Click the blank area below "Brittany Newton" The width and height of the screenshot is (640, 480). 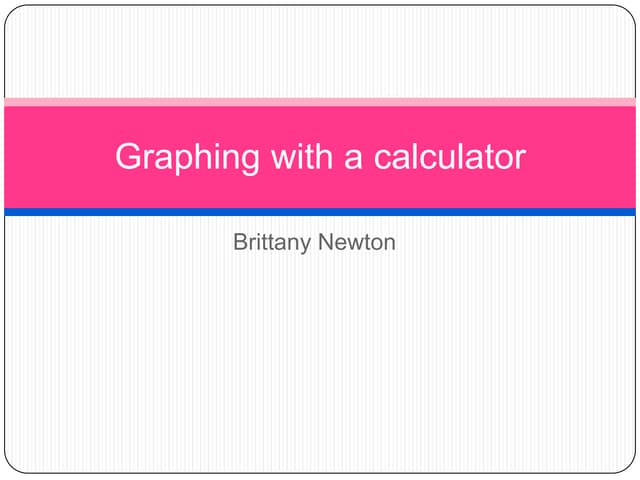[320, 360]
